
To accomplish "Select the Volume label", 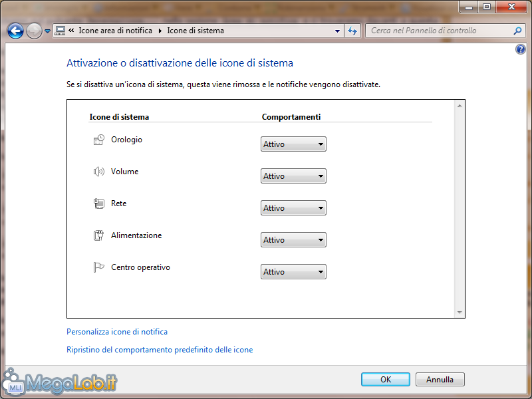I will tap(125, 172).
